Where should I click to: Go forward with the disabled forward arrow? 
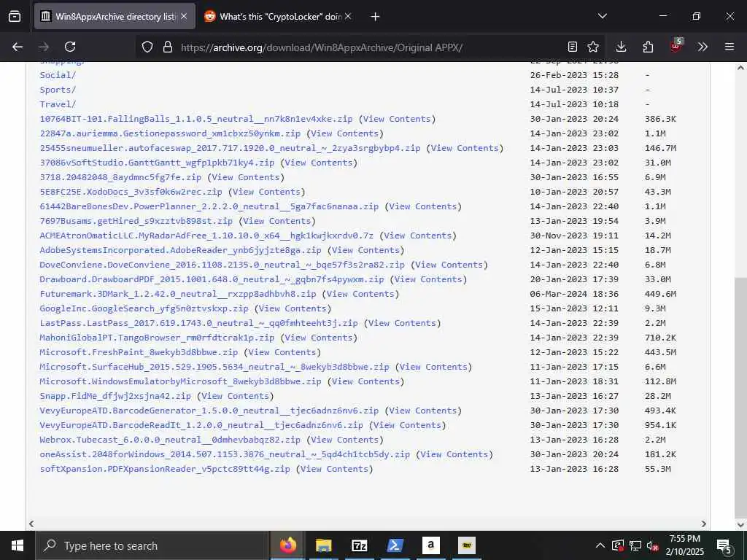pos(44,47)
